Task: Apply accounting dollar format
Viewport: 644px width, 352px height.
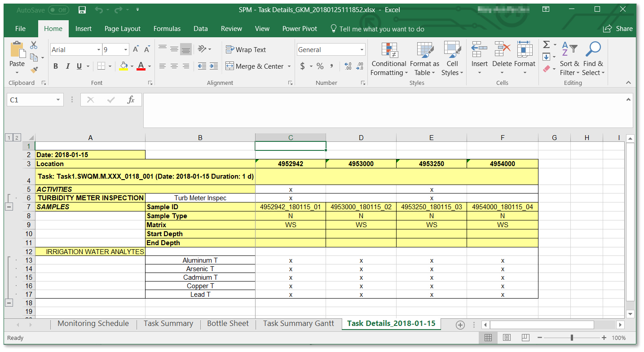Action: click(303, 66)
